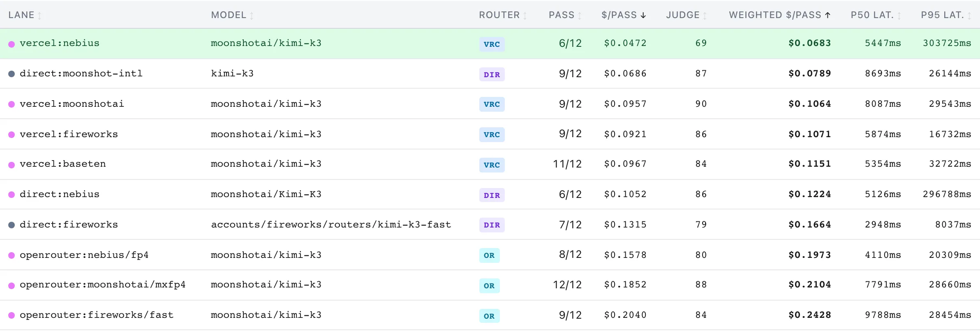Click the $0.1664 weighted cost value
The width and height of the screenshot is (980, 331).
click(x=810, y=225)
